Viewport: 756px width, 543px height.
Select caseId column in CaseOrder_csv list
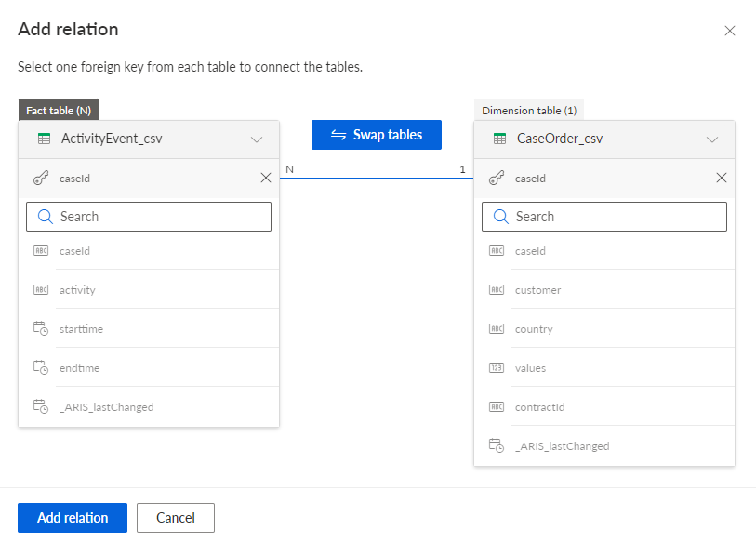[604, 251]
